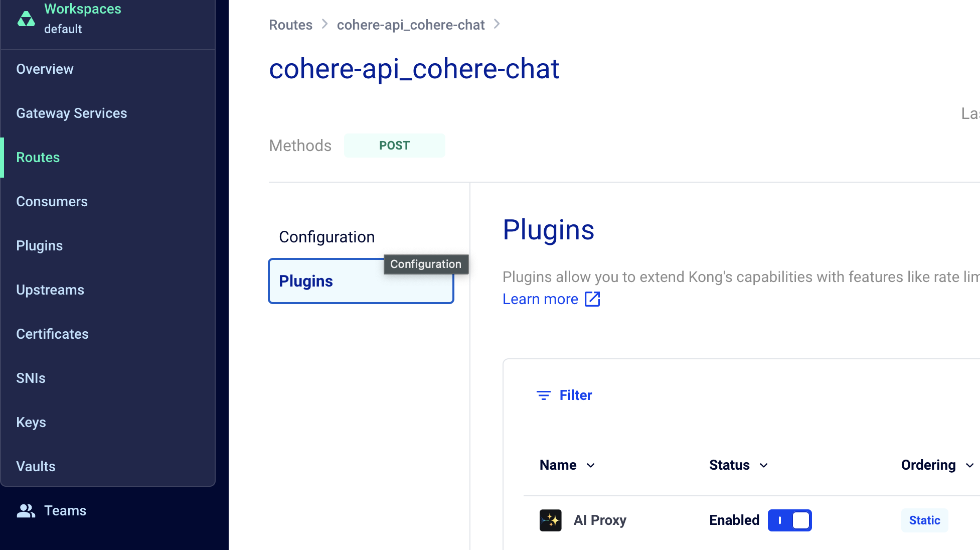Click the Learn more link
The image size is (980, 550).
(540, 299)
